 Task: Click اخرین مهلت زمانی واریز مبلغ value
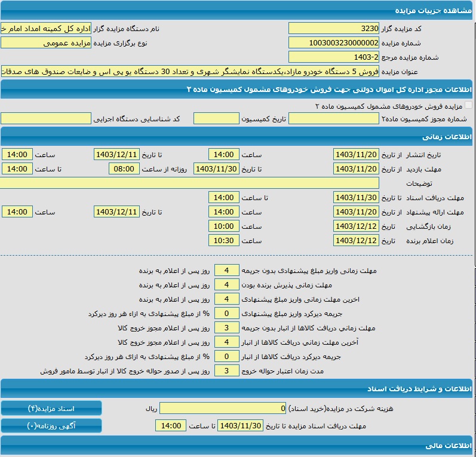pyautogui.click(x=227, y=299)
